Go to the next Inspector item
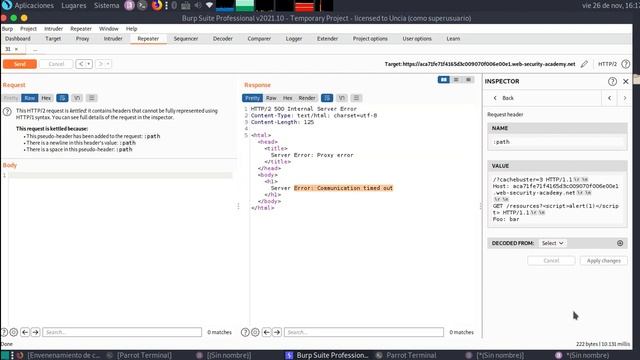Image resolution: width=640 pixels, height=360 pixels. point(625,98)
